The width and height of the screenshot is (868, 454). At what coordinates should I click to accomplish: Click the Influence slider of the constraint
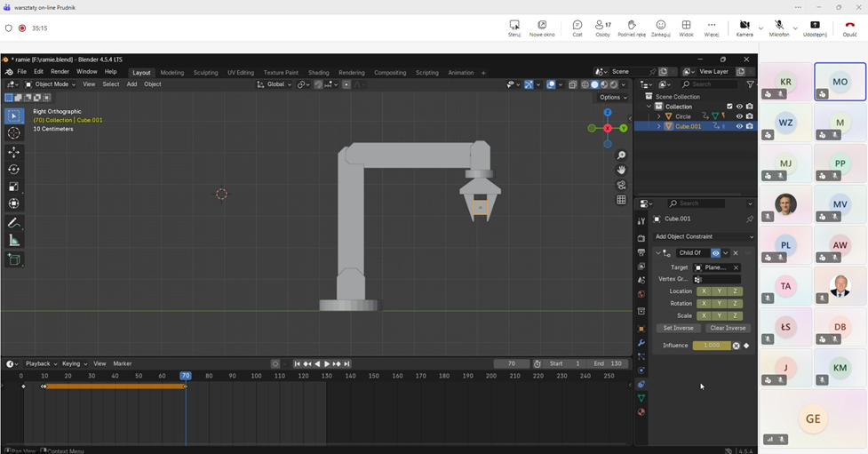tap(711, 346)
